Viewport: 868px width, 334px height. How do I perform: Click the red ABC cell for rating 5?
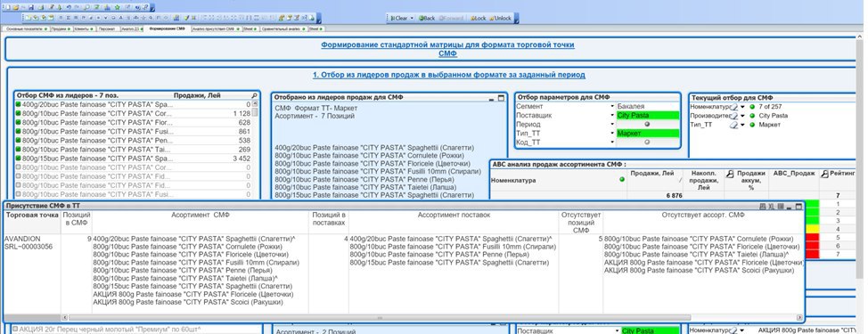(812, 237)
